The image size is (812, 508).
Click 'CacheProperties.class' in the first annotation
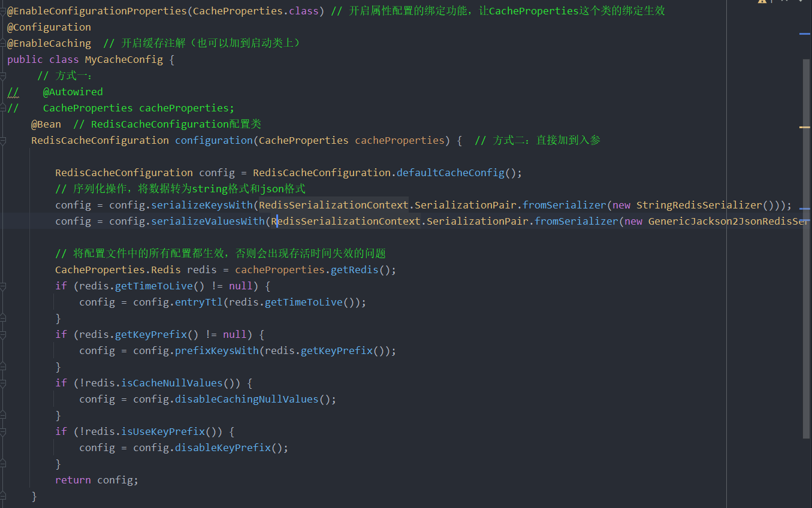(256, 11)
